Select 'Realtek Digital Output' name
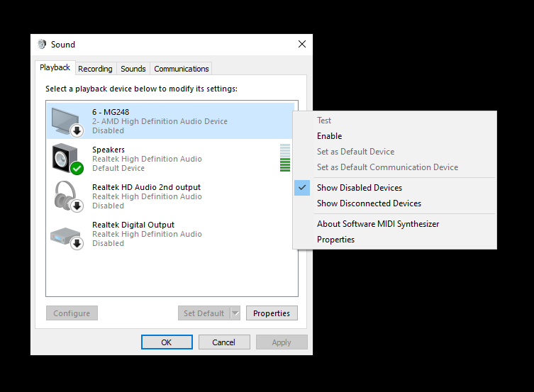The width and height of the screenshot is (534, 392). 133,225
